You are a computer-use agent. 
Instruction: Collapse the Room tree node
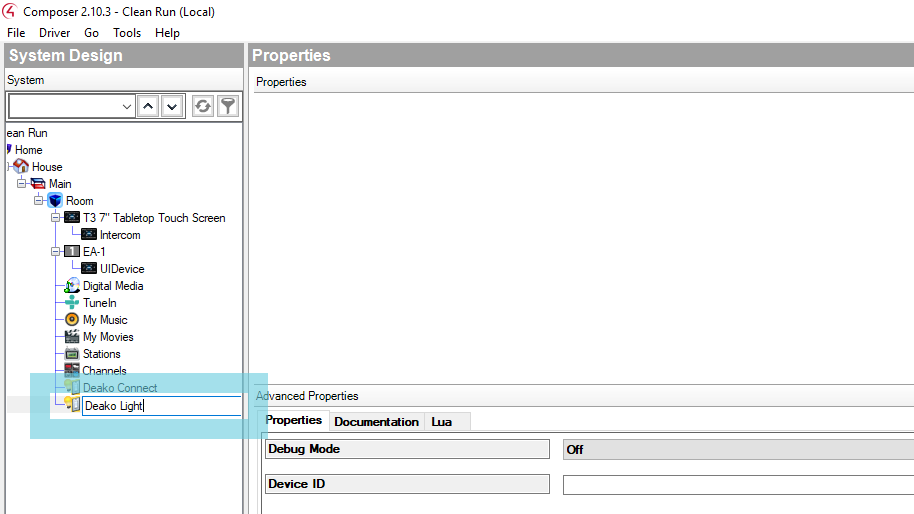coord(38,200)
